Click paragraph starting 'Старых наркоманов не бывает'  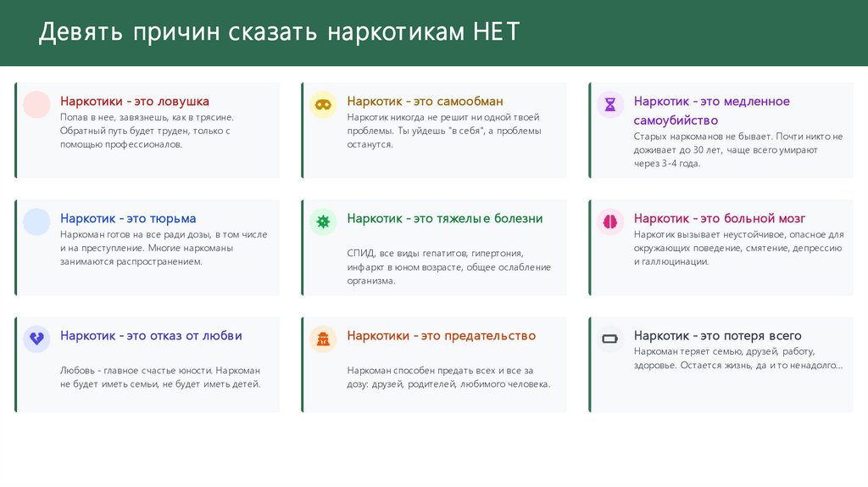pyautogui.click(x=738, y=149)
